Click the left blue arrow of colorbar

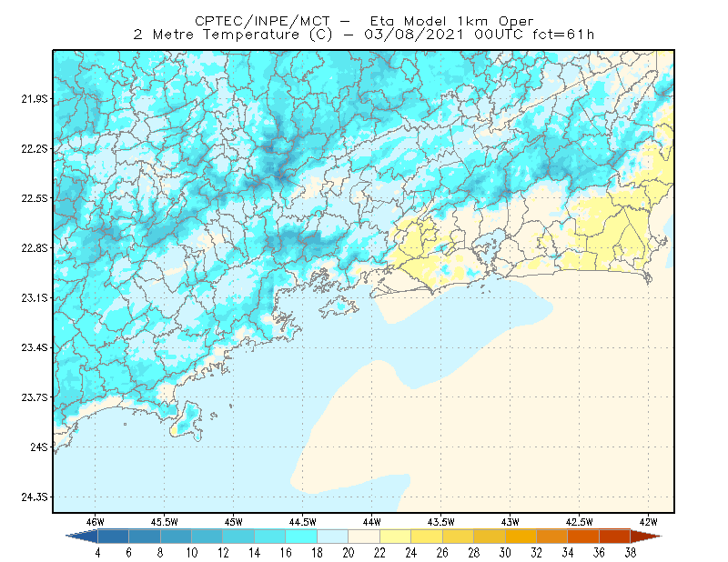[x=82, y=537]
